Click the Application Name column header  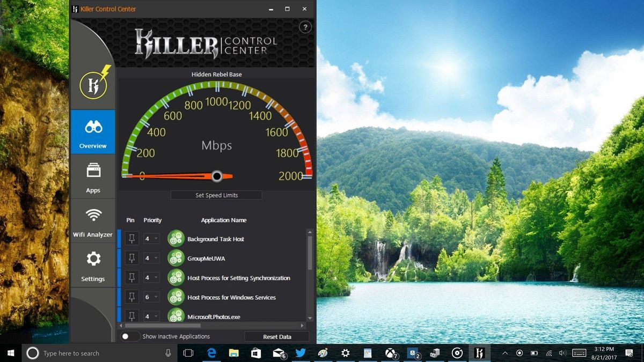click(224, 220)
